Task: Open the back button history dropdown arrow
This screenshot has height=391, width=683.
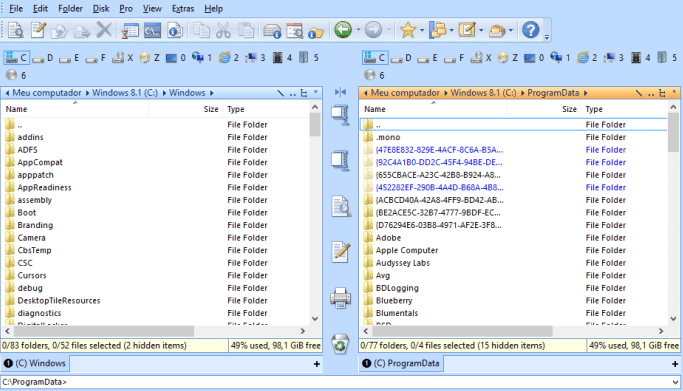Action: pyautogui.click(x=358, y=30)
